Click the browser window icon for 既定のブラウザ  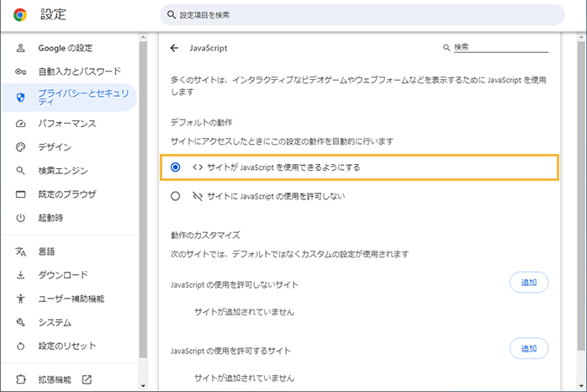[20, 194]
